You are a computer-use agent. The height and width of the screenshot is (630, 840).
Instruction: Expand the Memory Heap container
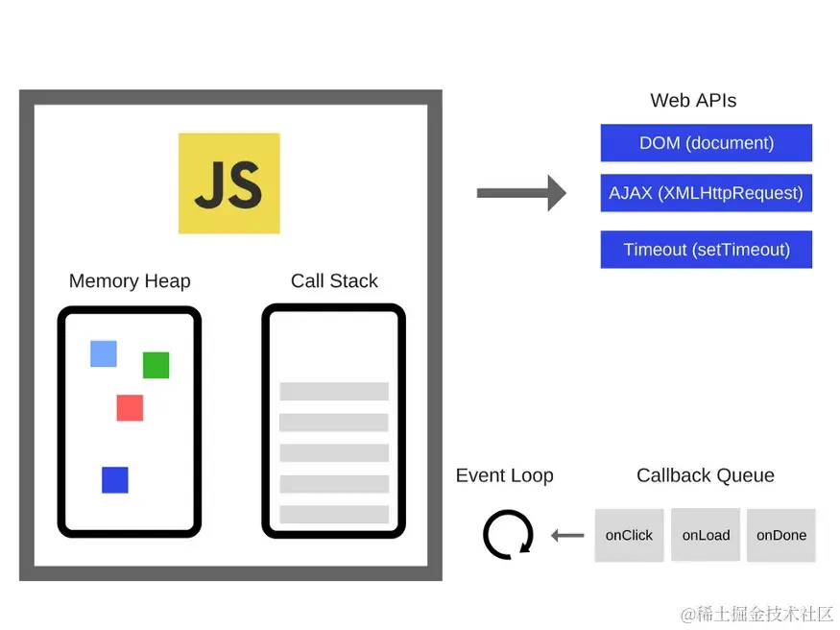tap(130, 420)
